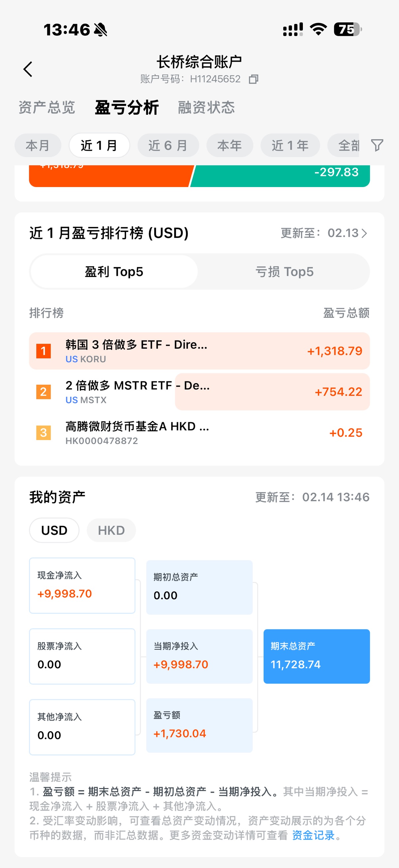Viewport: 399px width, 868px height.
Task: Select the 本年 period button
Action: point(230,145)
